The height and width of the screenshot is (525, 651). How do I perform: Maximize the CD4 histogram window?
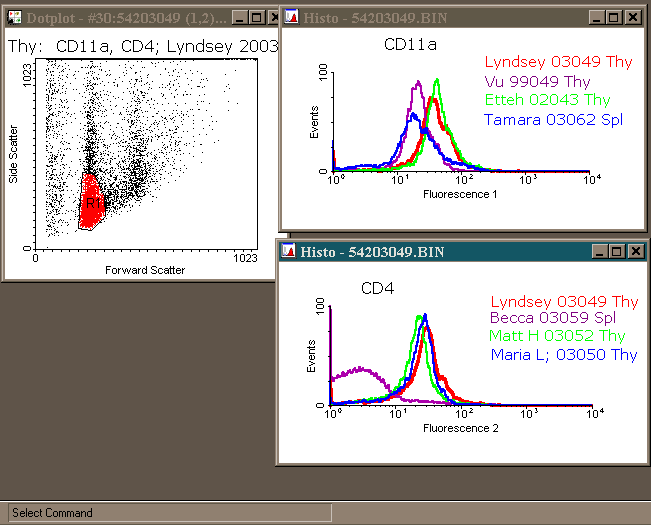(x=615, y=251)
